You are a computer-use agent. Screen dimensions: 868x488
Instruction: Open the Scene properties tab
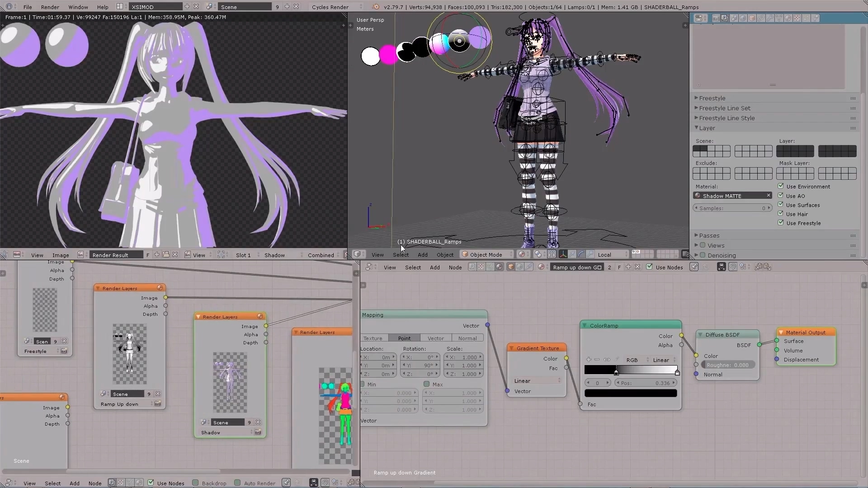(x=734, y=18)
